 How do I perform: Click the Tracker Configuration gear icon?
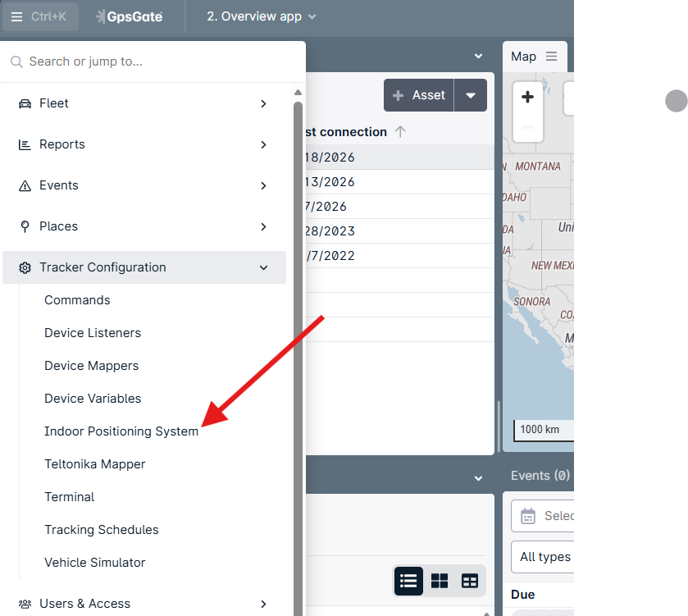tap(25, 267)
